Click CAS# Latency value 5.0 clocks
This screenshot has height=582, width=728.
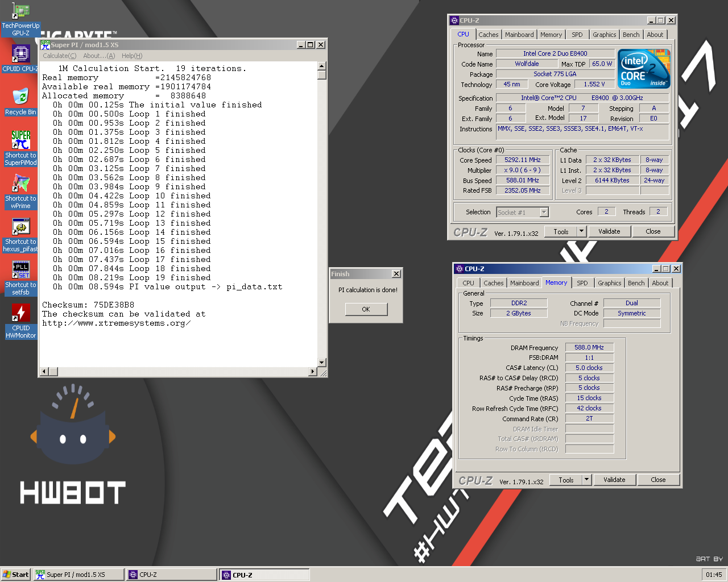point(589,368)
